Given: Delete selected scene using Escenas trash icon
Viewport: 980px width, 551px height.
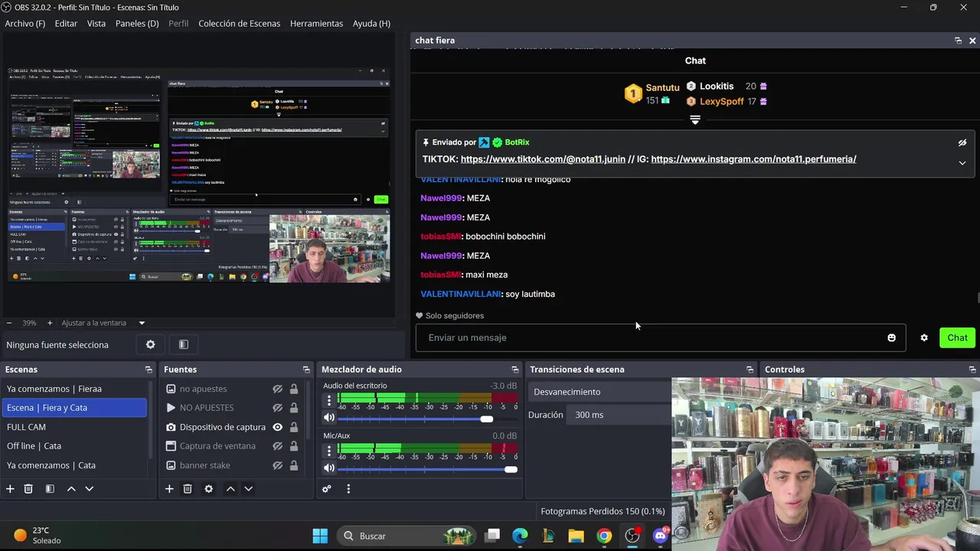Looking at the screenshot, I should (28, 489).
